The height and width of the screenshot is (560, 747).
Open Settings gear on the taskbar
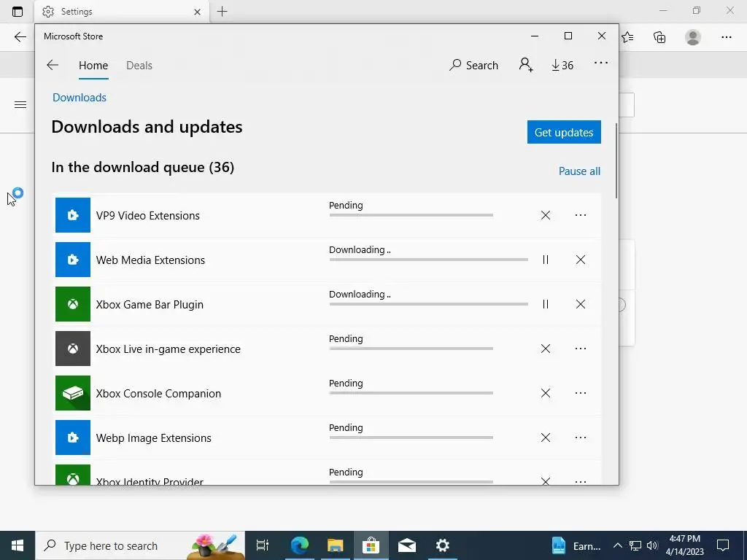click(443, 545)
